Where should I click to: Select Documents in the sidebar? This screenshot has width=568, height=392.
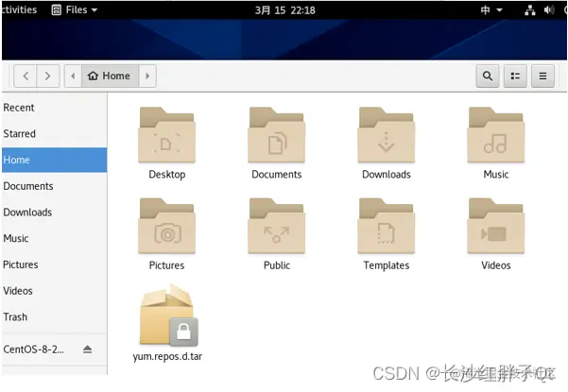54,186
